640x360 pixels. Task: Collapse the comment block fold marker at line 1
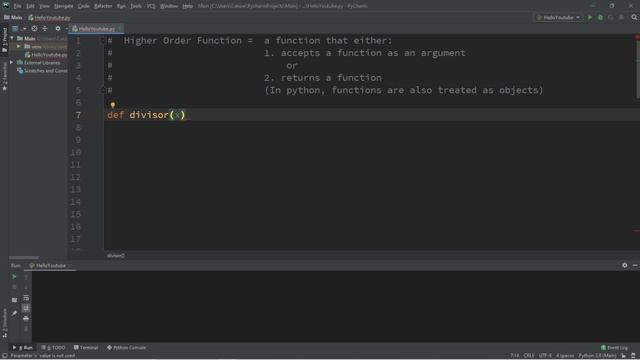pos(103,40)
